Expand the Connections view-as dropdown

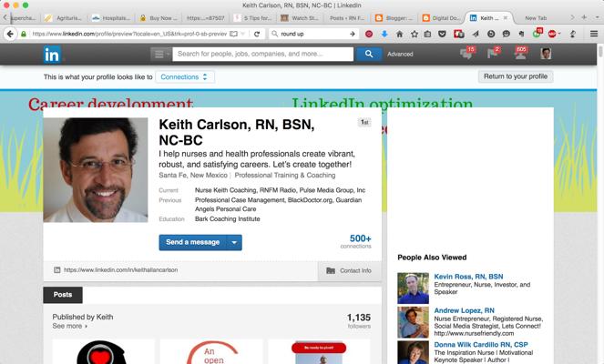tap(185, 77)
